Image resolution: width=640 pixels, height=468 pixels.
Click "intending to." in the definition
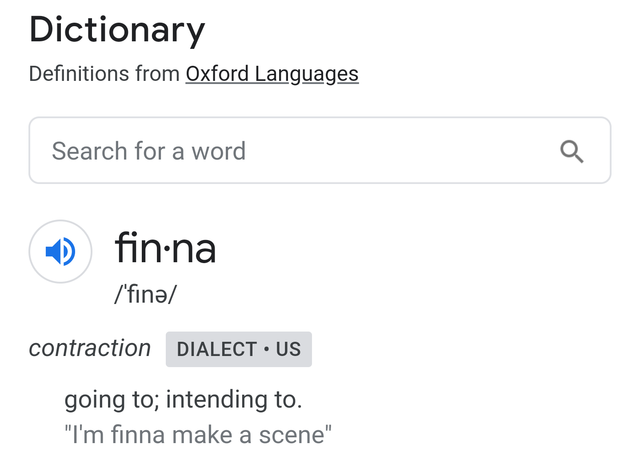pyautogui.click(x=234, y=399)
